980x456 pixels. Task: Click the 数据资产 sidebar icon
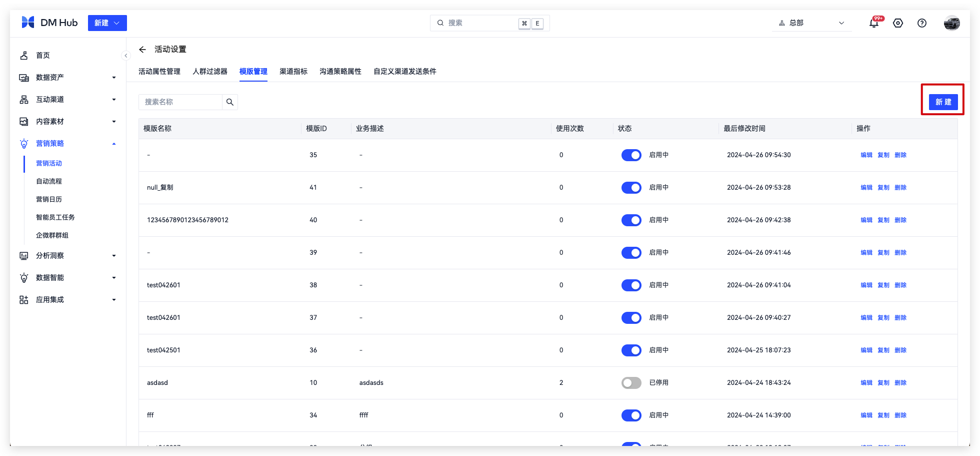pos(24,78)
